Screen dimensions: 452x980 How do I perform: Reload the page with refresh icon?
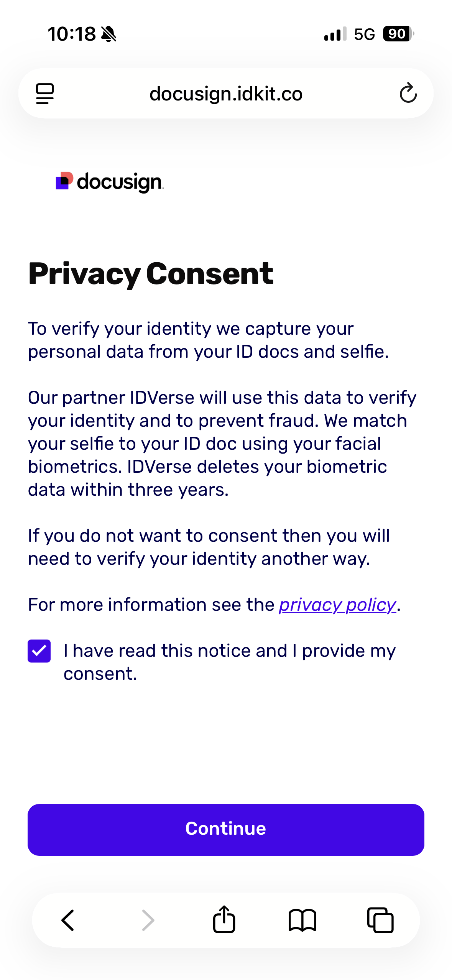pyautogui.click(x=408, y=93)
